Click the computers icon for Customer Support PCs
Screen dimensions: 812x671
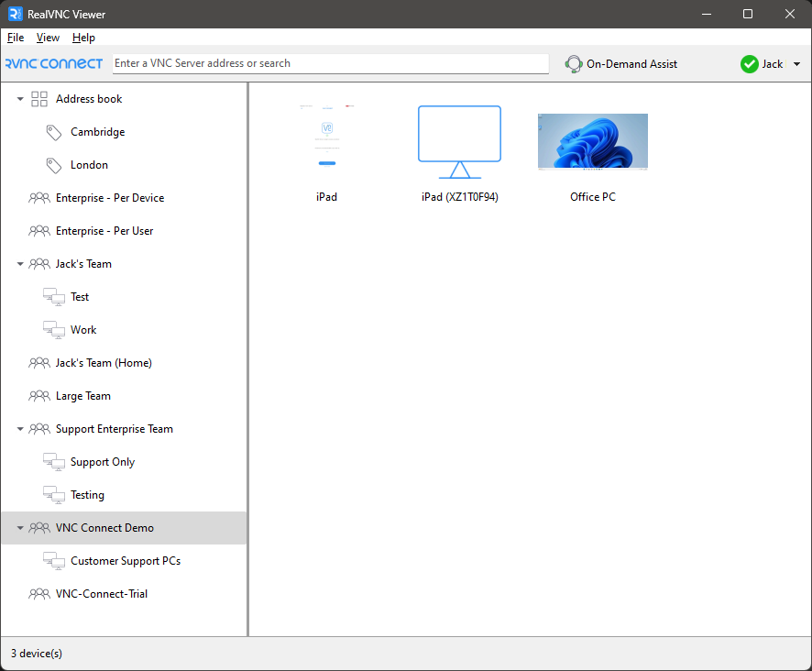tap(54, 561)
